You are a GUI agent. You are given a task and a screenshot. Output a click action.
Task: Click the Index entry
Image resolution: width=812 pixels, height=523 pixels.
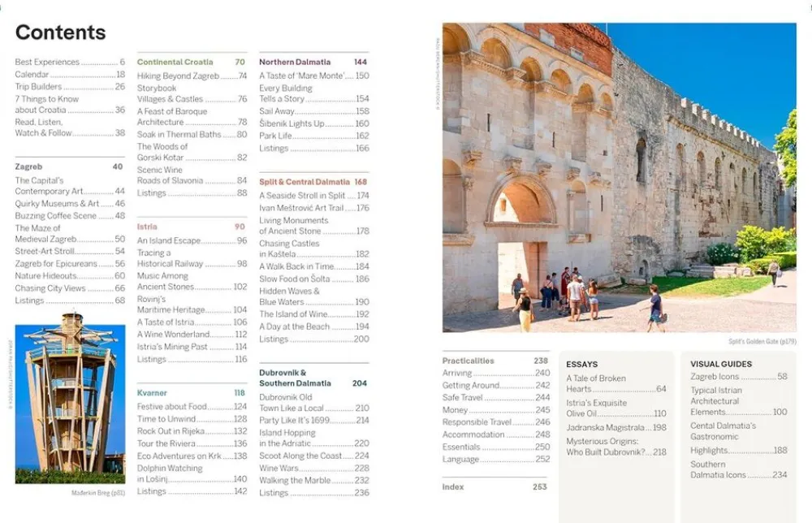click(x=453, y=486)
